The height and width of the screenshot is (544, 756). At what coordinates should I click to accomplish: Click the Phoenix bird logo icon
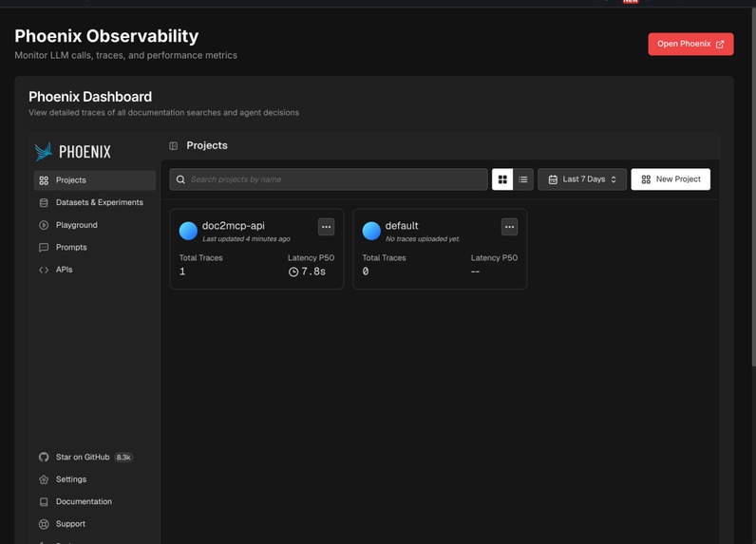pyautogui.click(x=44, y=152)
